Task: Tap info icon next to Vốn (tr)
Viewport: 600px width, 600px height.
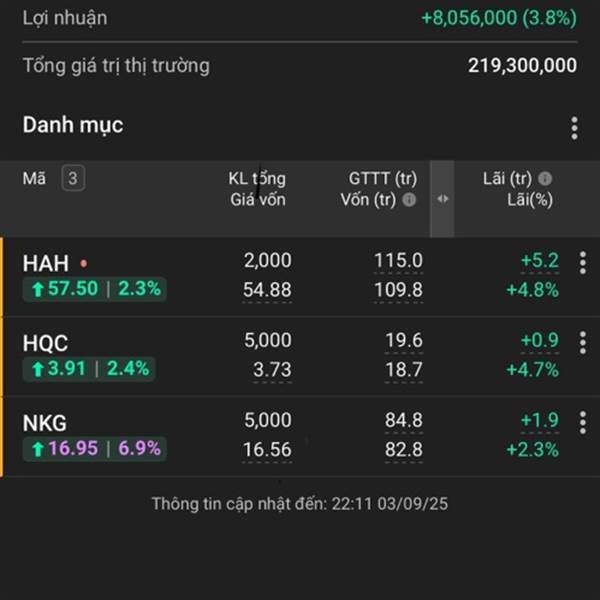Action: pyautogui.click(x=409, y=199)
